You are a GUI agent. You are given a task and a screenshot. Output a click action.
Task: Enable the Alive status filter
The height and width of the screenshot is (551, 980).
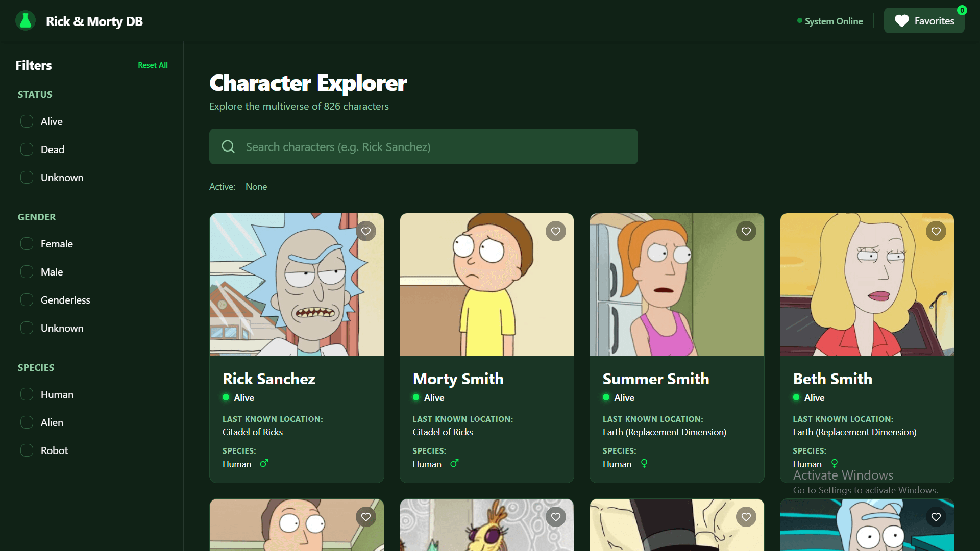27,121
